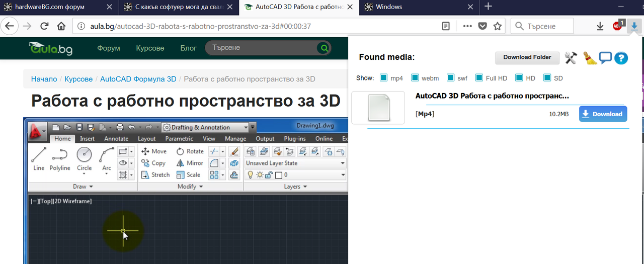Expand the Modify panel

click(x=190, y=187)
